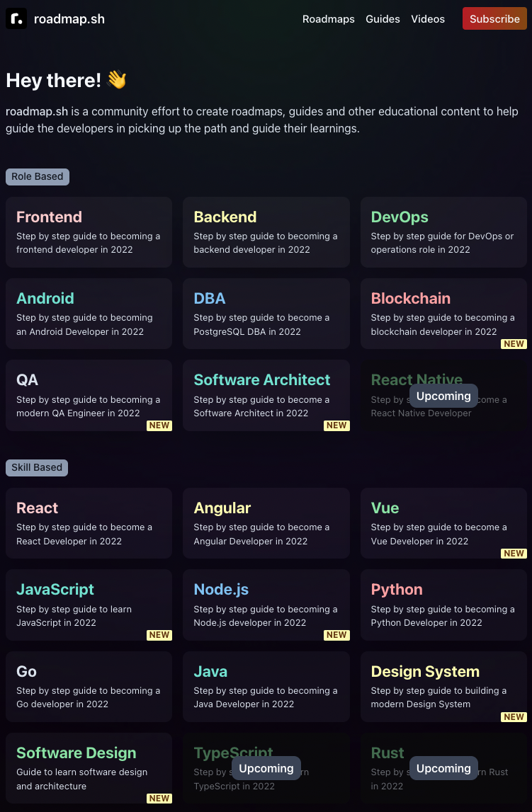
Task: Open the Frontend roadmap card
Action: click(x=89, y=232)
